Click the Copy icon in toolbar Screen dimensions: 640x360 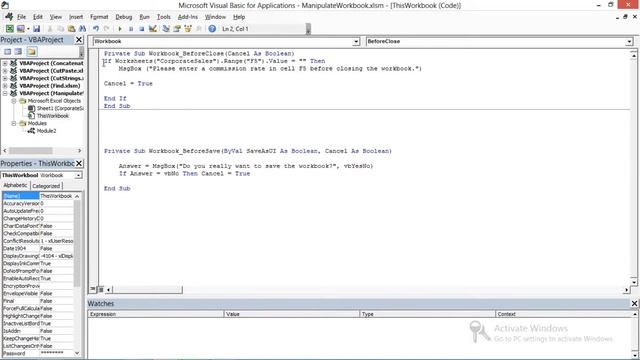[x=60, y=29]
